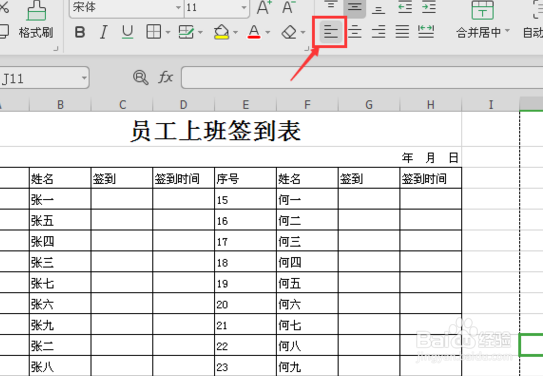
Task: Center text horizontally
Action: [x=355, y=32]
